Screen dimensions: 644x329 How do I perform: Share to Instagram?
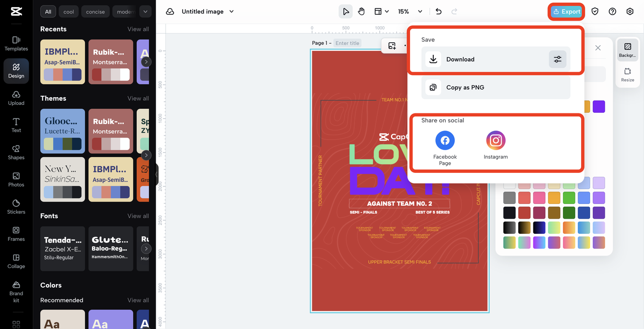[x=496, y=146]
